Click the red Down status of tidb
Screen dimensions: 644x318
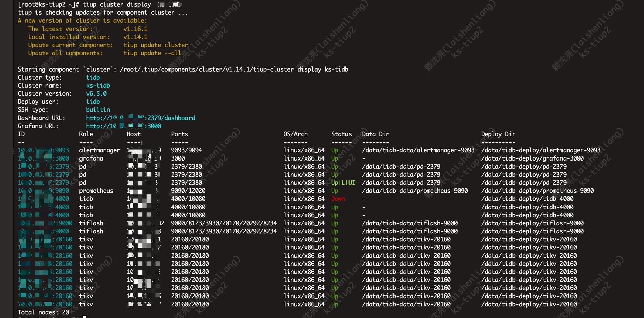338,199
